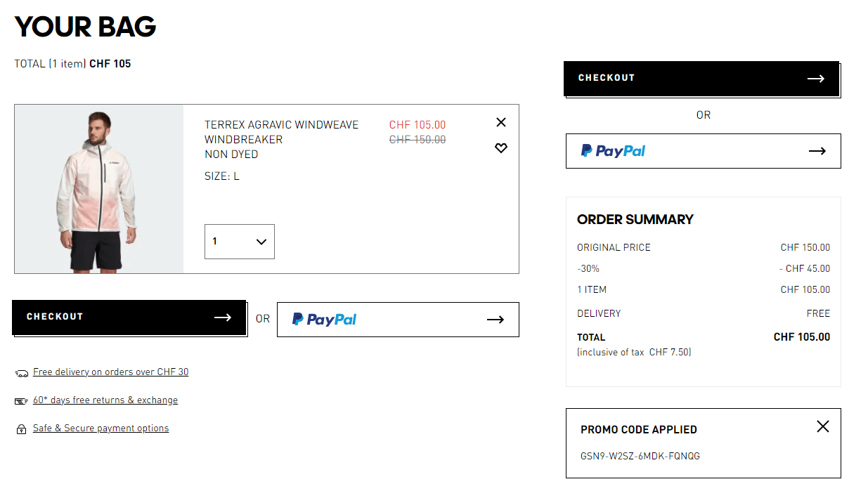Viewport: 868px width, 491px height.
Task: Click the Checkout button below the product
Action: (129, 317)
